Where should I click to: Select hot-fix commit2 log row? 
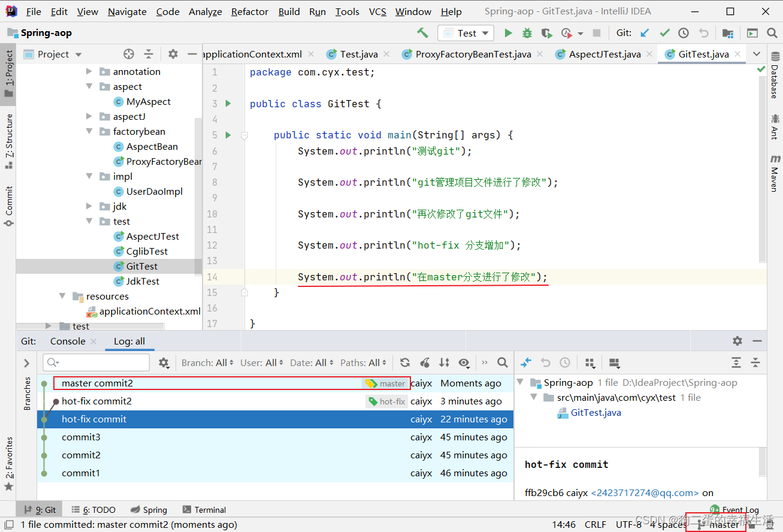pos(275,401)
